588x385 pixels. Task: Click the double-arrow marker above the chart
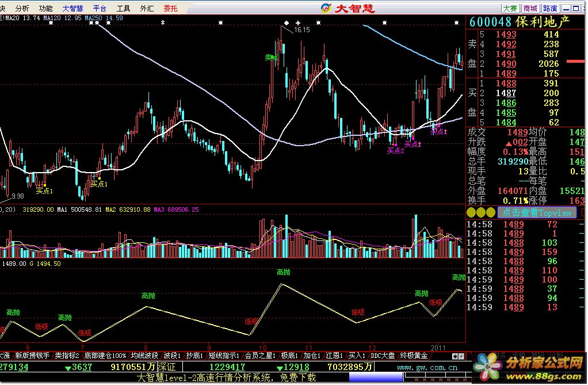(163, 23)
